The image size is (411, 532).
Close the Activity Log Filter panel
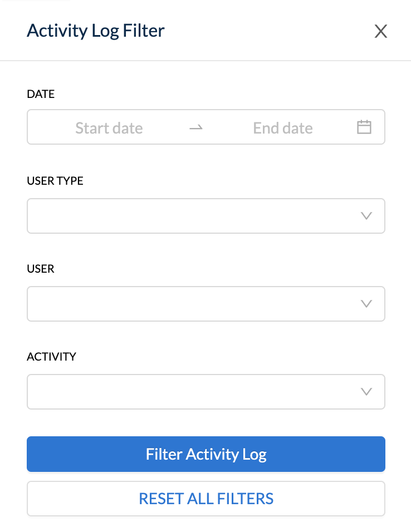point(381,31)
